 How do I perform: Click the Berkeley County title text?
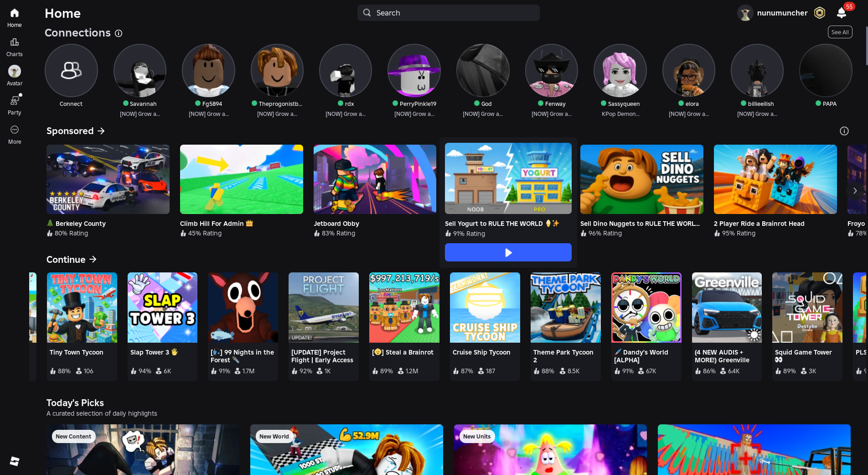tap(81, 224)
